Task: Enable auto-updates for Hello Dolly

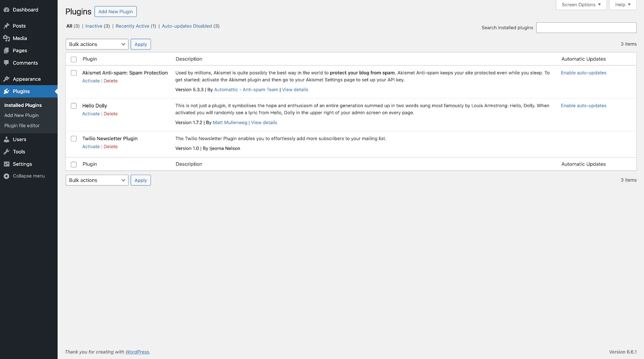Action: tap(584, 106)
